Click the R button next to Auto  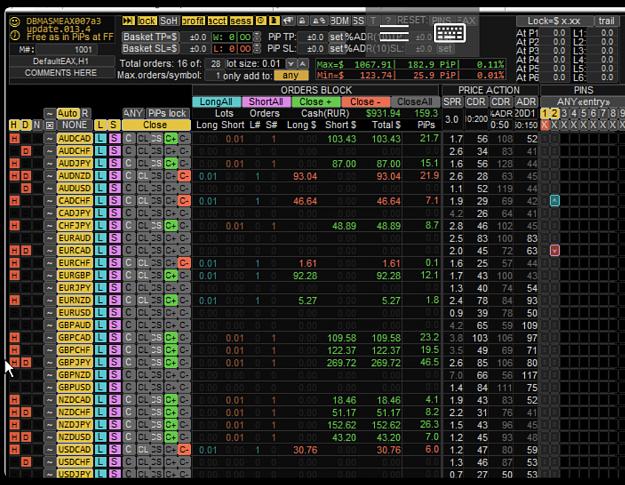pyautogui.click(x=85, y=113)
